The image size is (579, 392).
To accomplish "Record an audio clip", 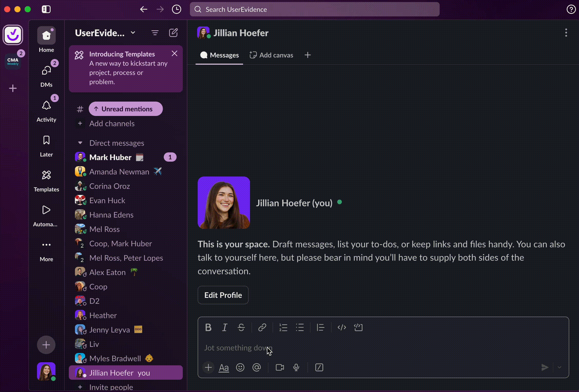I will point(296,367).
